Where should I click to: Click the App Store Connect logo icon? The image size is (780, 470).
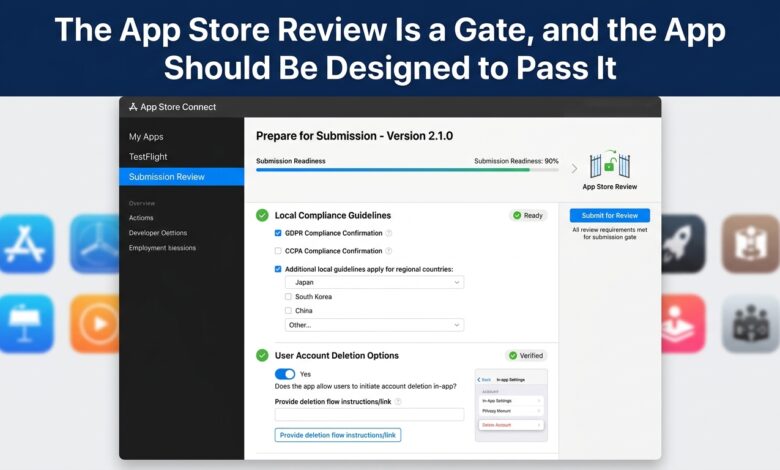[133, 107]
